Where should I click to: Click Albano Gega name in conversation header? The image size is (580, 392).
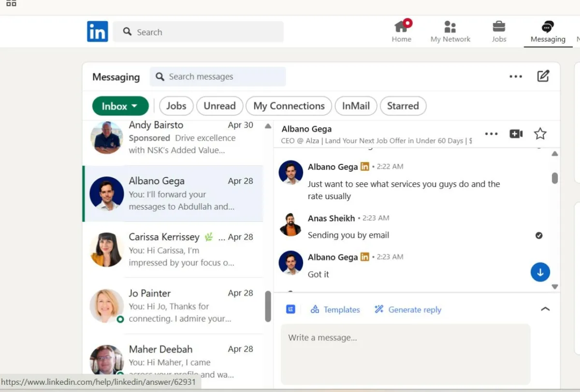click(306, 129)
